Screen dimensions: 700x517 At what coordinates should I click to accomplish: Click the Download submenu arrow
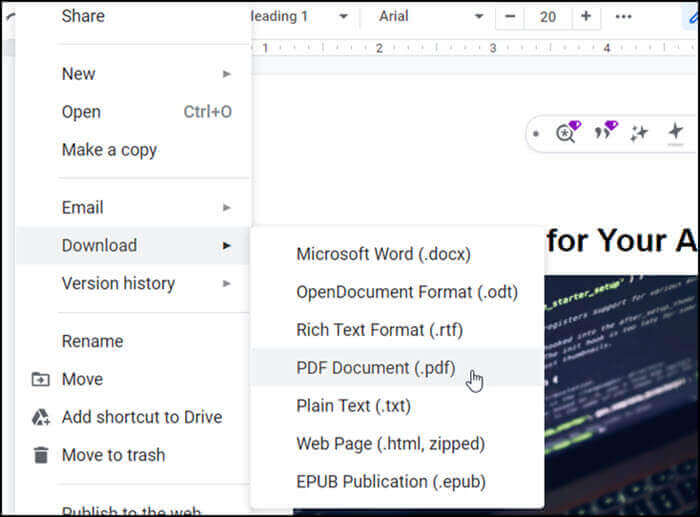pyautogui.click(x=227, y=246)
